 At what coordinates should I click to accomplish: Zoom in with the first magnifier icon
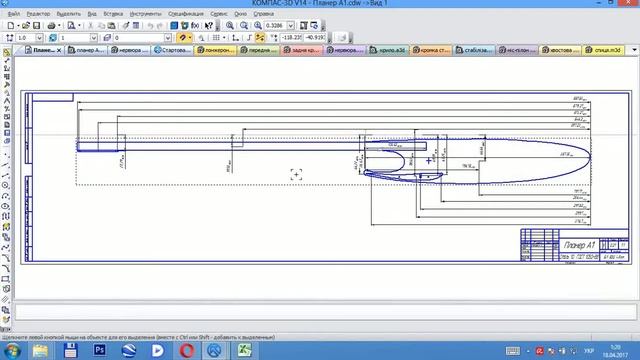[x=230, y=25]
